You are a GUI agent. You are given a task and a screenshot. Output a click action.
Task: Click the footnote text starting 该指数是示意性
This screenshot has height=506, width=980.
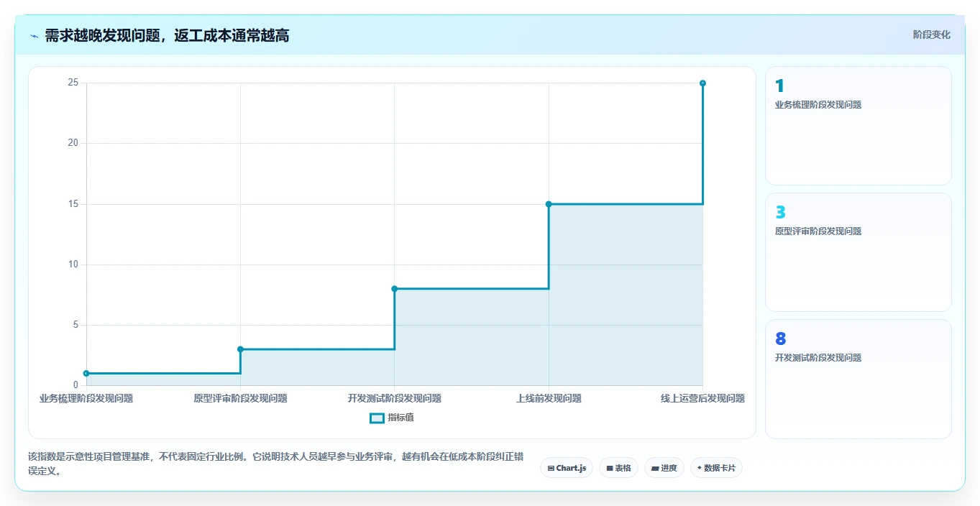[275, 464]
